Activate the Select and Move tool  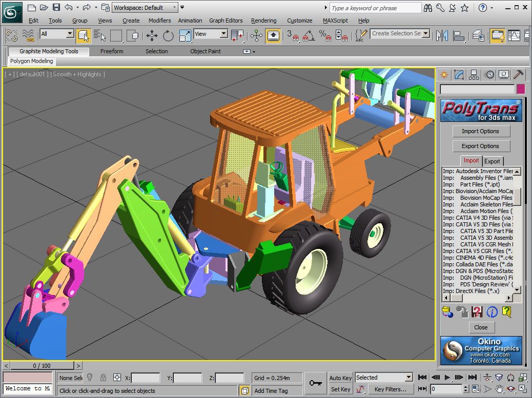coord(152,35)
